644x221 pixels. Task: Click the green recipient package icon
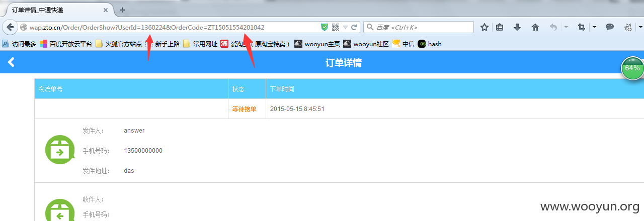click(60, 211)
